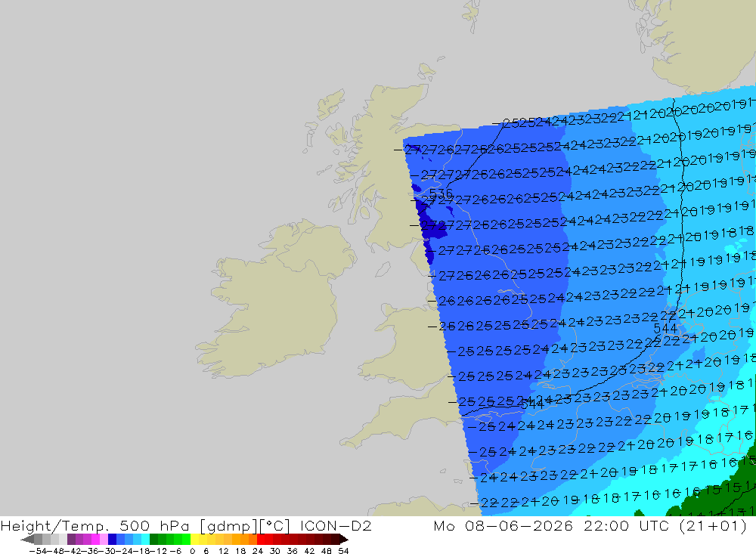Click the '54' legend tick label

pos(343,551)
